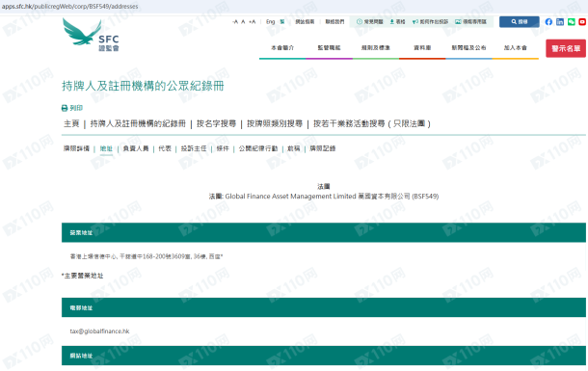This screenshot has width=588, height=371.
Task: Switch language to Eng
Action: click(270, 22)
